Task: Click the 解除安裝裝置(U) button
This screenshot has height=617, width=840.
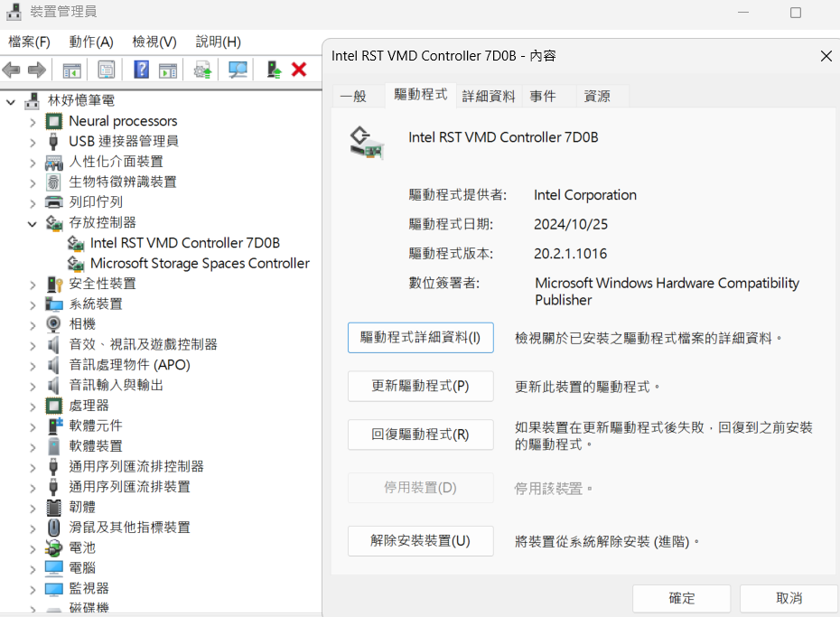Action: click(421, 541)
